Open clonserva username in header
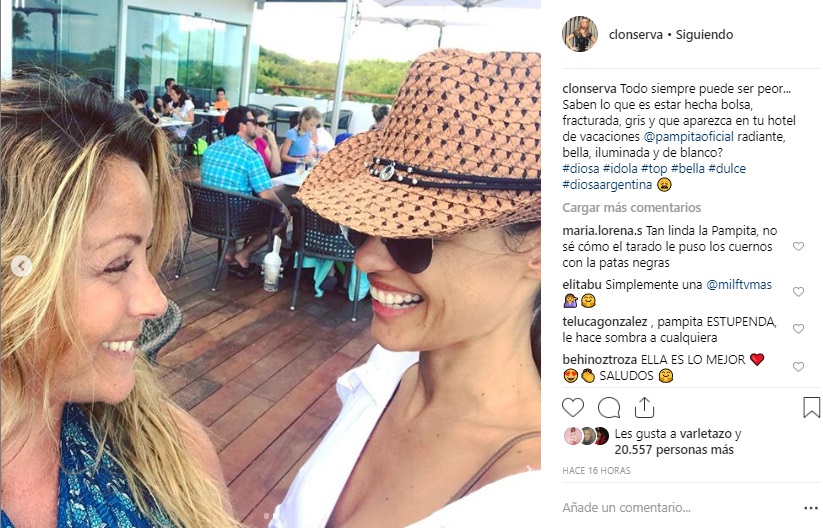Screen dimensions: 823x528 pos(636,35)
